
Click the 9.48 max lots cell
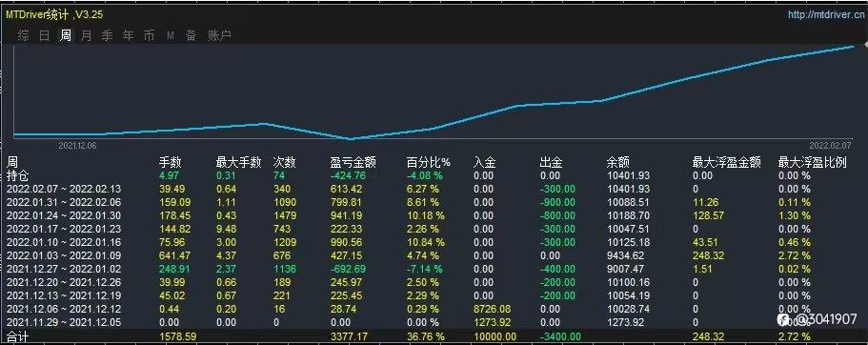click(226, 229)
